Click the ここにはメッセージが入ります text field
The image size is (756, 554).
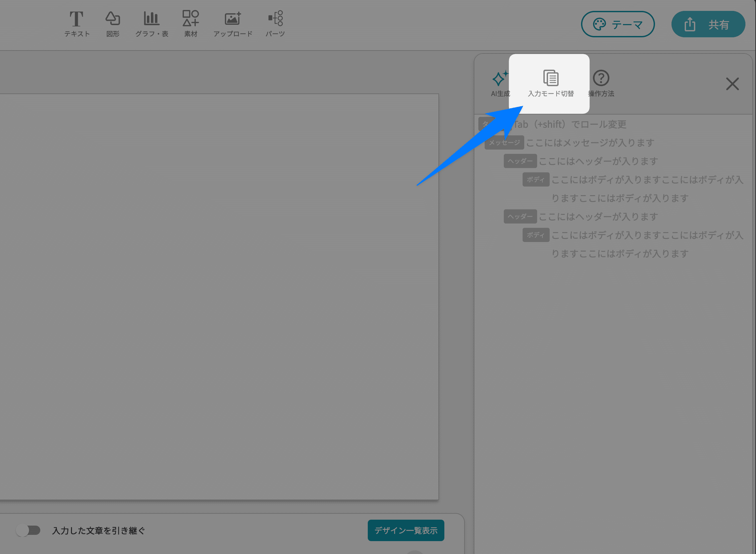[x=590, y=143]
